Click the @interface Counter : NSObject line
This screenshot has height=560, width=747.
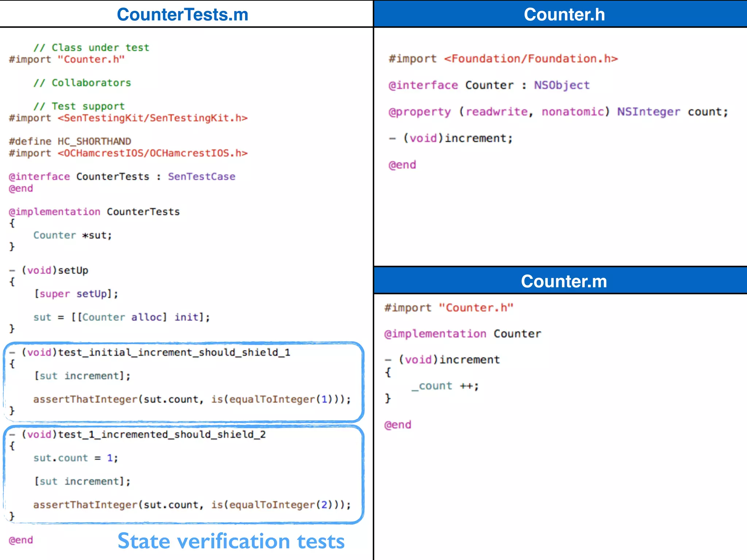click(x=489, y=85)
